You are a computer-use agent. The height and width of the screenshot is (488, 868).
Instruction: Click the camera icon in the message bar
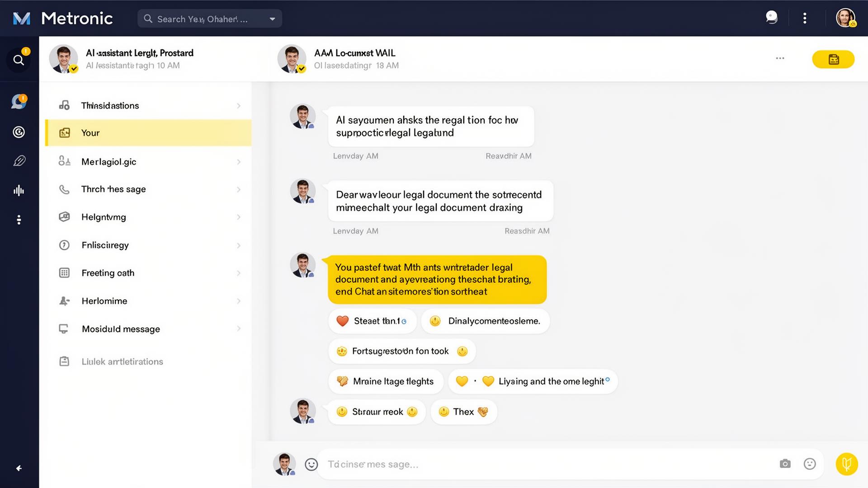tap(785, 464)
